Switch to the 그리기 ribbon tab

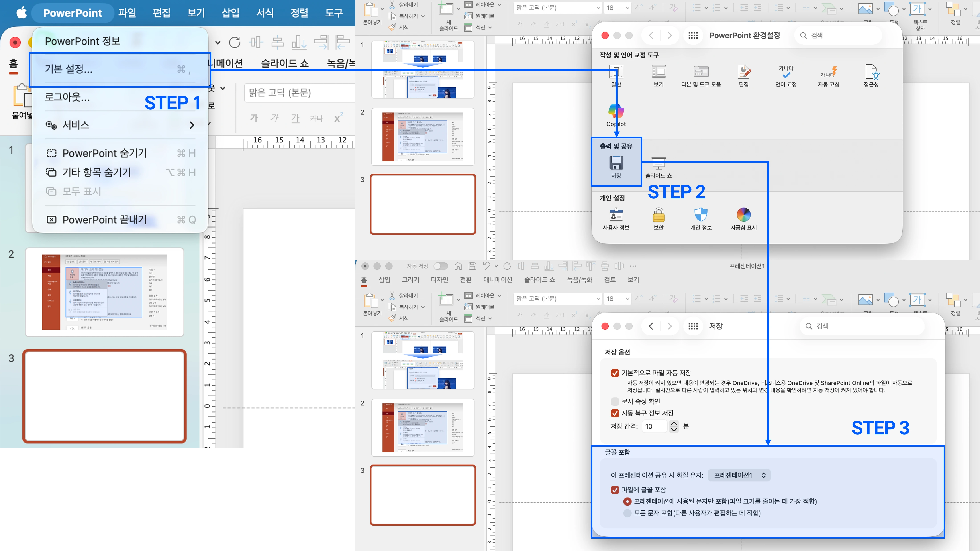pos(410,280)
